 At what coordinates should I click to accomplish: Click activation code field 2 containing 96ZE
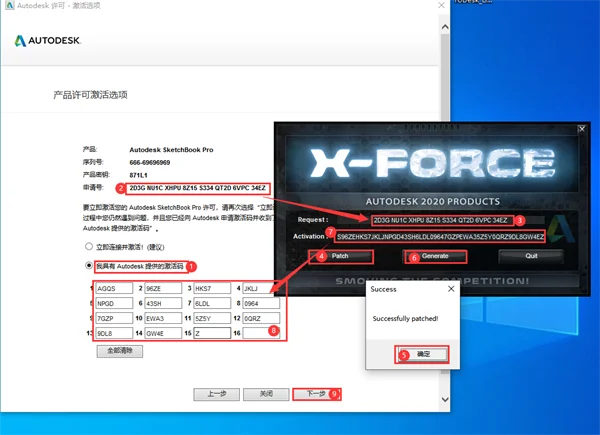[163, 288]
